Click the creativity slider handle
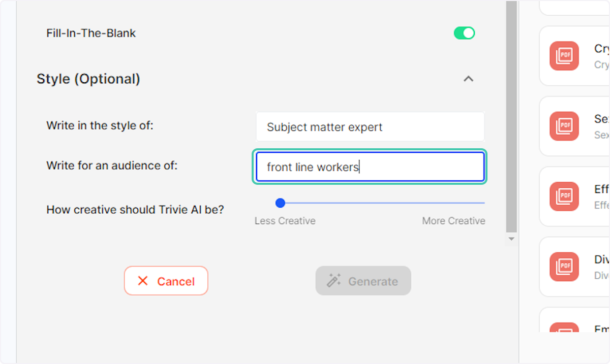Screen dimensions: 610x364 coord(280,203)
